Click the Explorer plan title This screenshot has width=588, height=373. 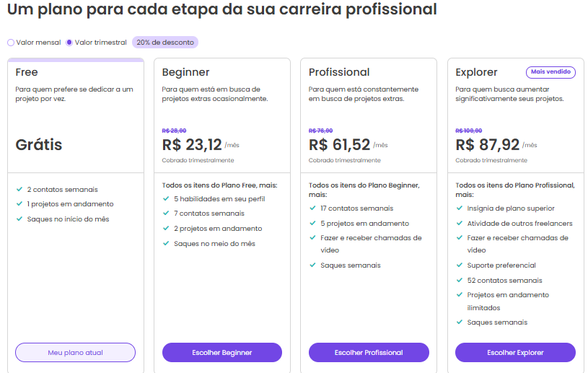tap(476, 72)
